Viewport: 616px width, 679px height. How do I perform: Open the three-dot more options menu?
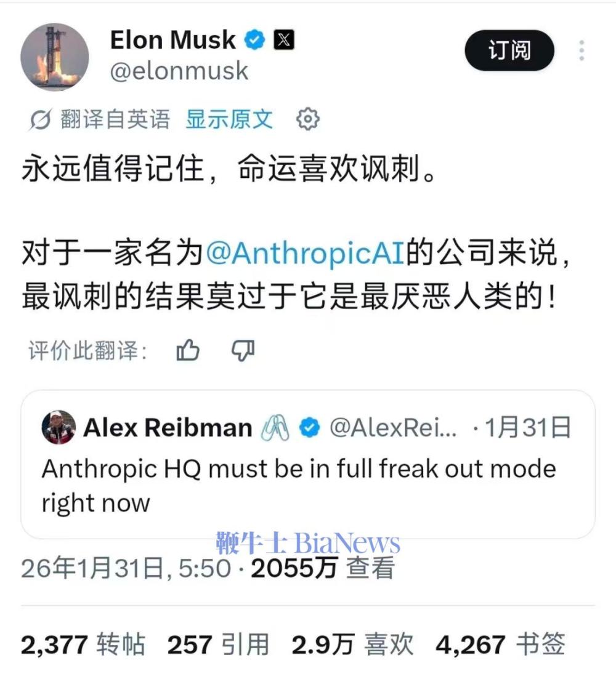582,50
